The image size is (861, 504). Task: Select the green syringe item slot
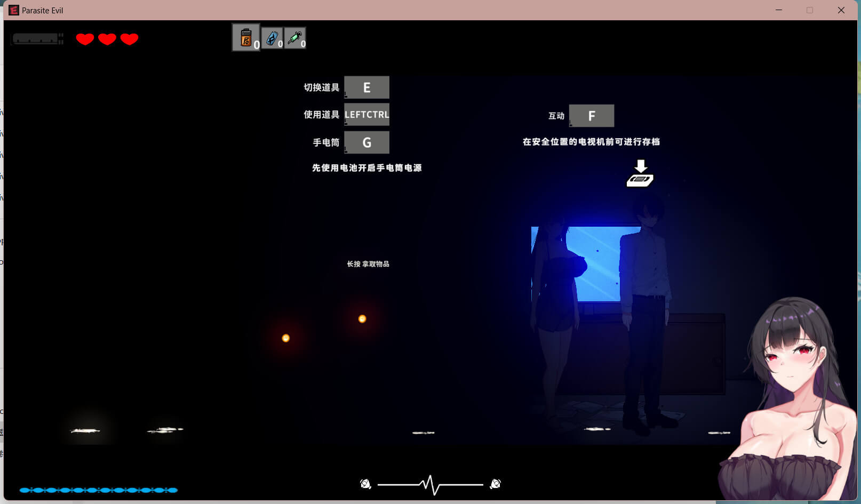coord(295,38)
